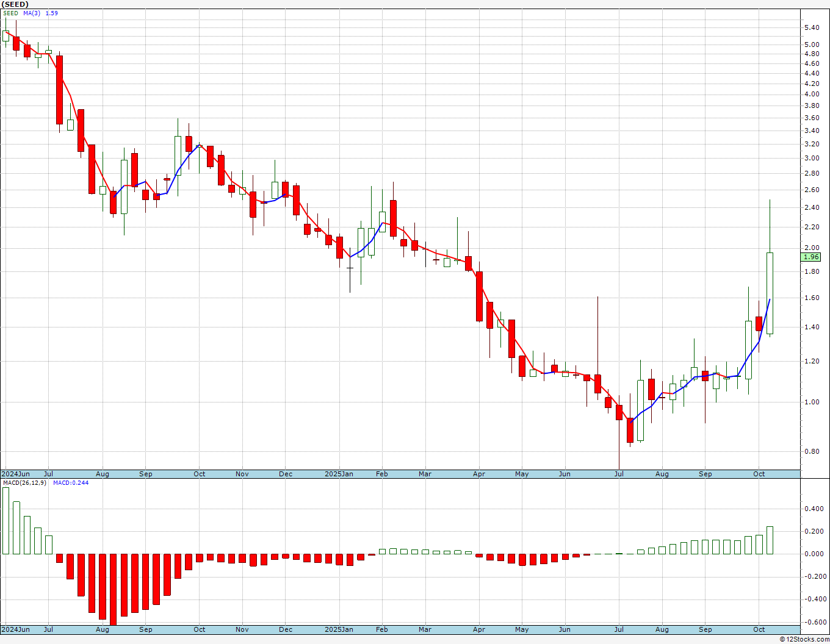
Task: Click 2025Jan on the price chart time axis
Action: coord(339,474)
